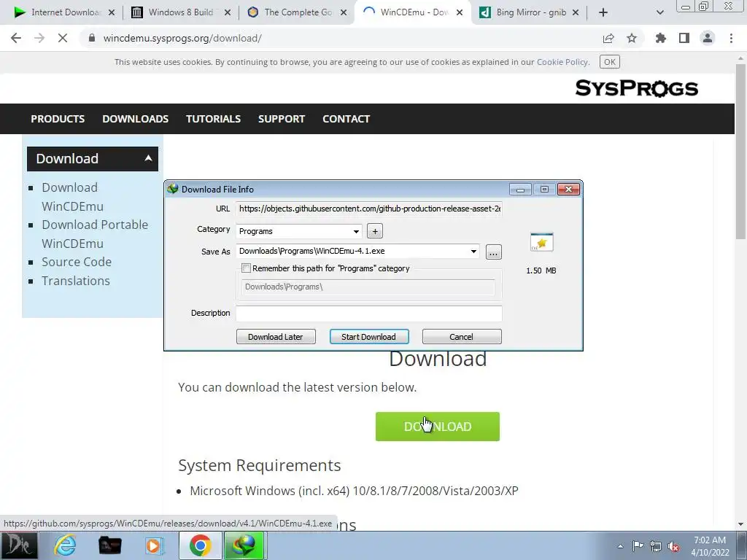Viewport: 747px width, 560px height.
Task: Click the URL field in dialog
Action: (369, 209)
